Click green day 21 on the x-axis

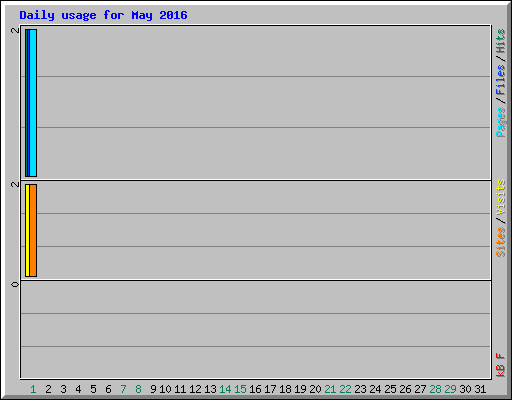coord(330,389)
